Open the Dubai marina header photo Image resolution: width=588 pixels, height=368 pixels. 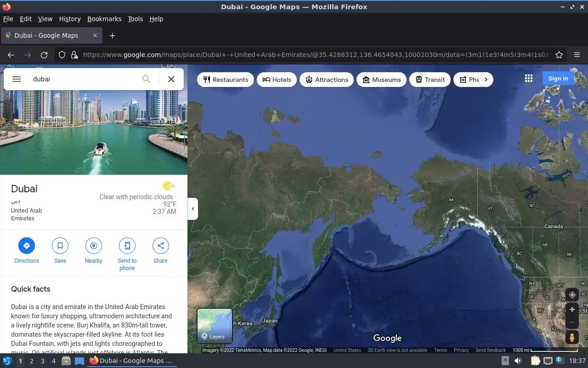coord(94,132)
